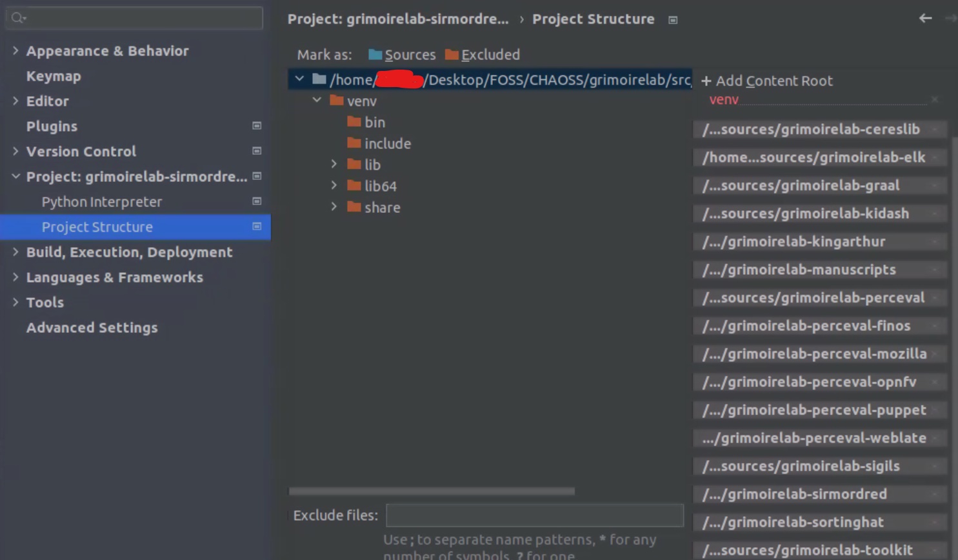
Task: Select grimoirelab-perceval-mozilla content root
Action: click(819, 354)
